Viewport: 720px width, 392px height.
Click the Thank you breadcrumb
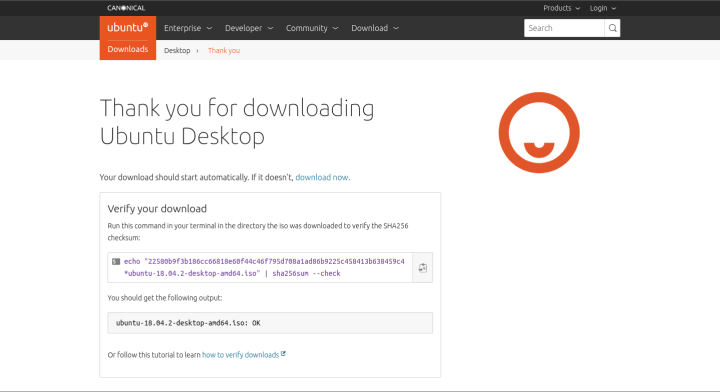[x=224, y=50]
